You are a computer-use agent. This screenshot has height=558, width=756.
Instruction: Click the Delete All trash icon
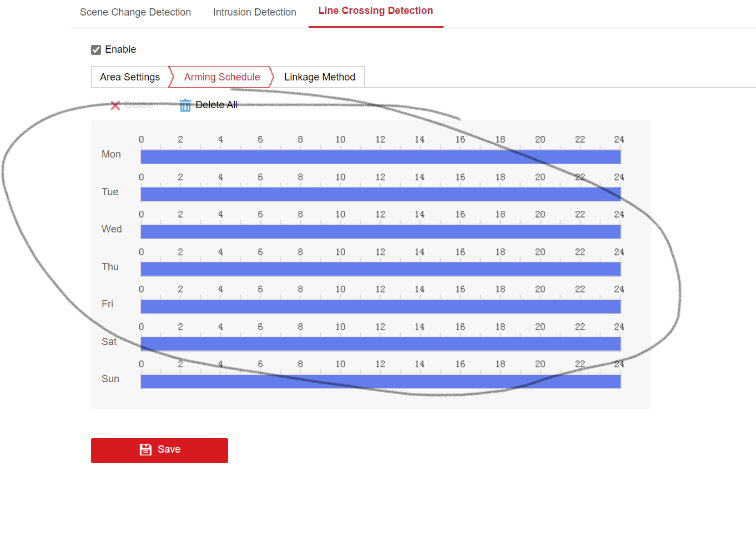[x=185, y=105]
